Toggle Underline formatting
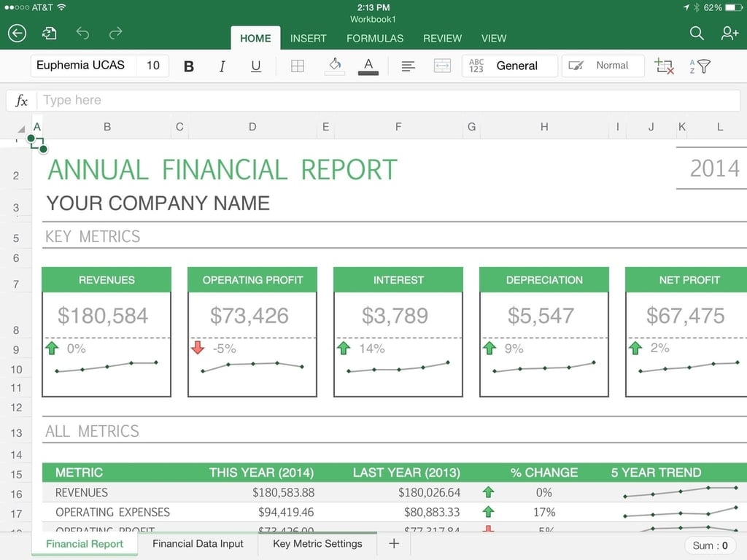This screenshot has width=747, height=560. [x=256, y=66]
